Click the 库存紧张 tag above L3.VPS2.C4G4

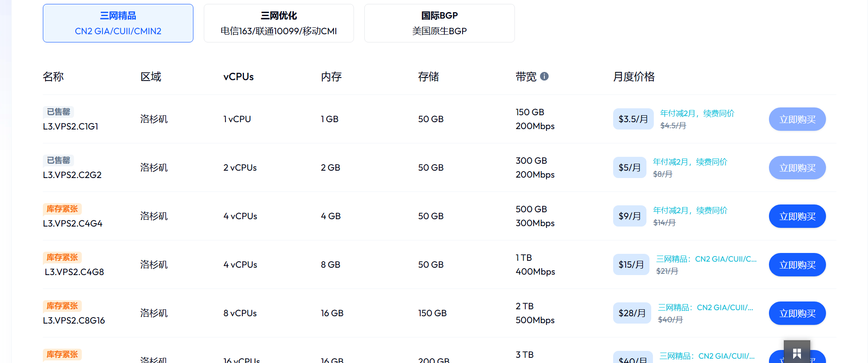62,209
